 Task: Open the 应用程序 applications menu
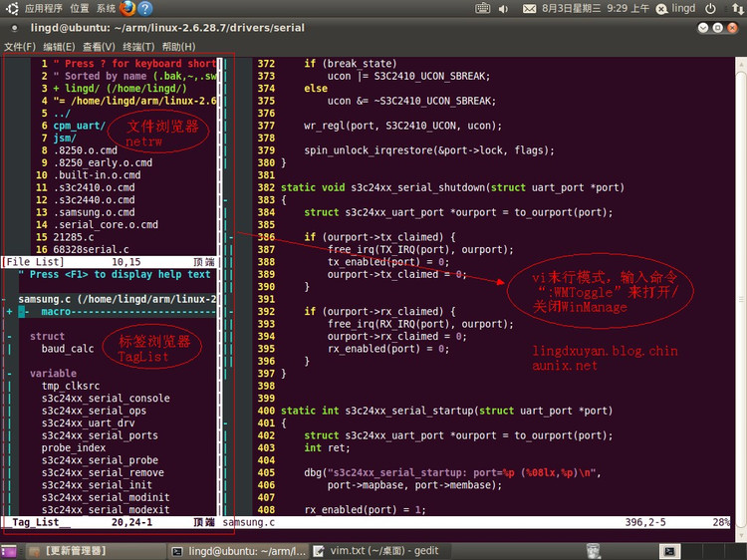(x=44, y=9)
